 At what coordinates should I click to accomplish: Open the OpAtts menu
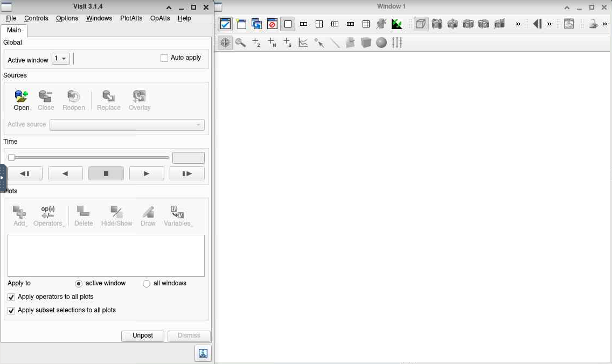(160, 18)
